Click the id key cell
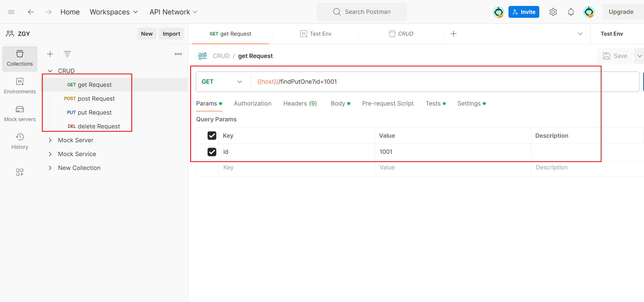644x302 pixels. click(x=297, y=152)
